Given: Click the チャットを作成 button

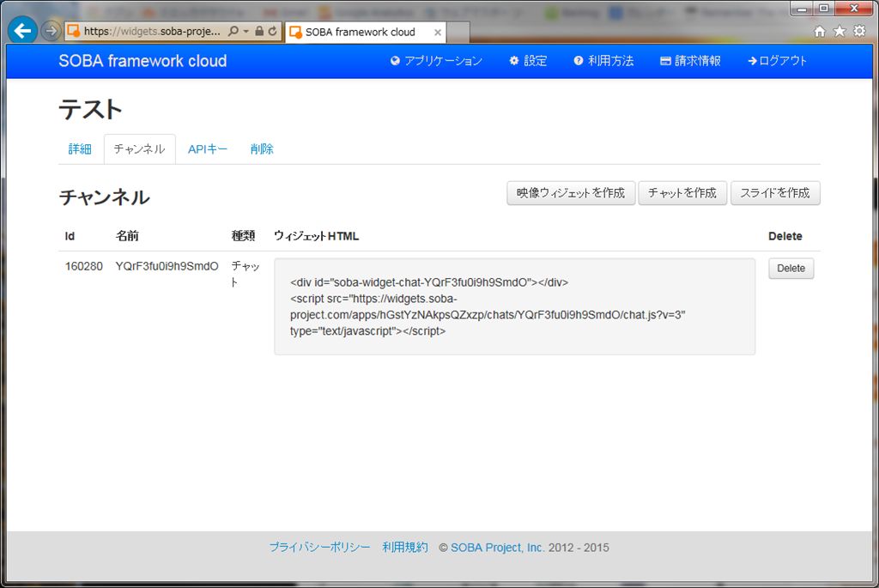Looking at the screenshot, I should tap(682, 193).
